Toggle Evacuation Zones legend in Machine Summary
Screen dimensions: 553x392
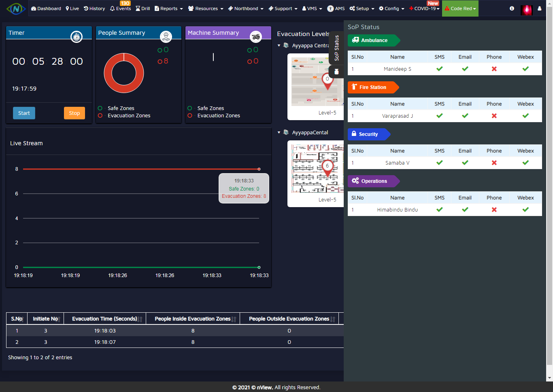click(x=214, y=116)
